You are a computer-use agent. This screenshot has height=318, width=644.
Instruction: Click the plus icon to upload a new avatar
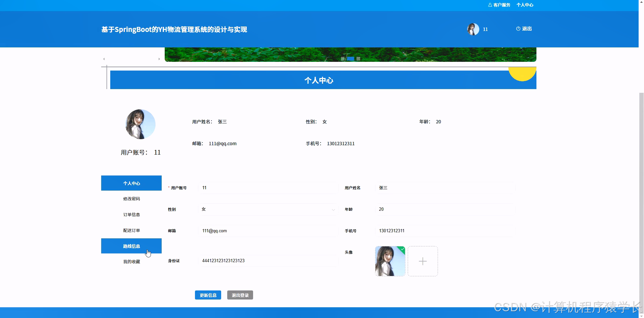[x=422, y=261]
